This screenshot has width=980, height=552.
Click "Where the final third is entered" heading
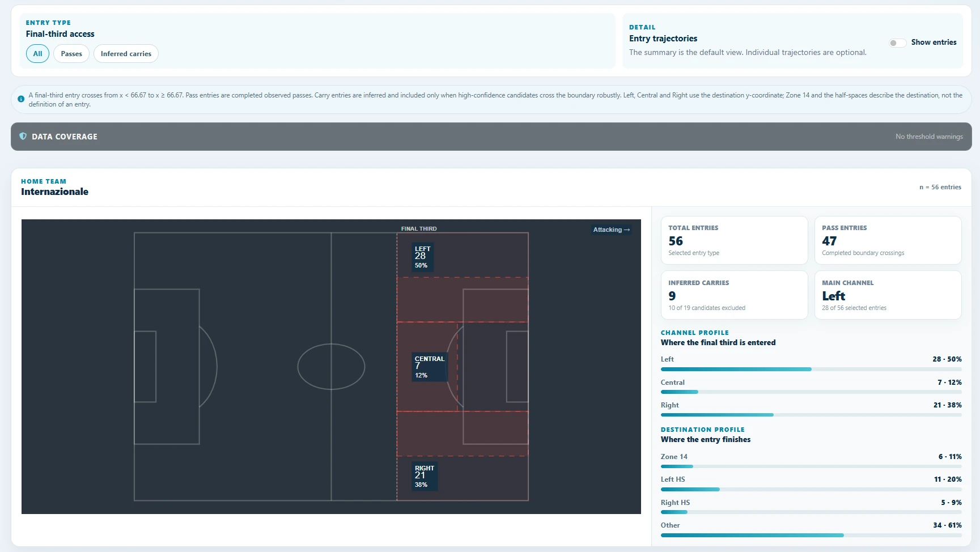click(718, 343)
